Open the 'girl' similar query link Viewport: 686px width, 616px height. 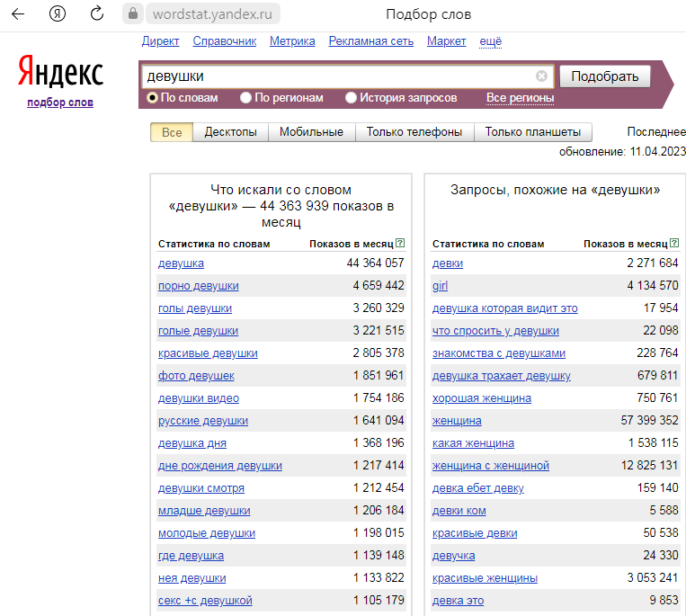[440, 286]
